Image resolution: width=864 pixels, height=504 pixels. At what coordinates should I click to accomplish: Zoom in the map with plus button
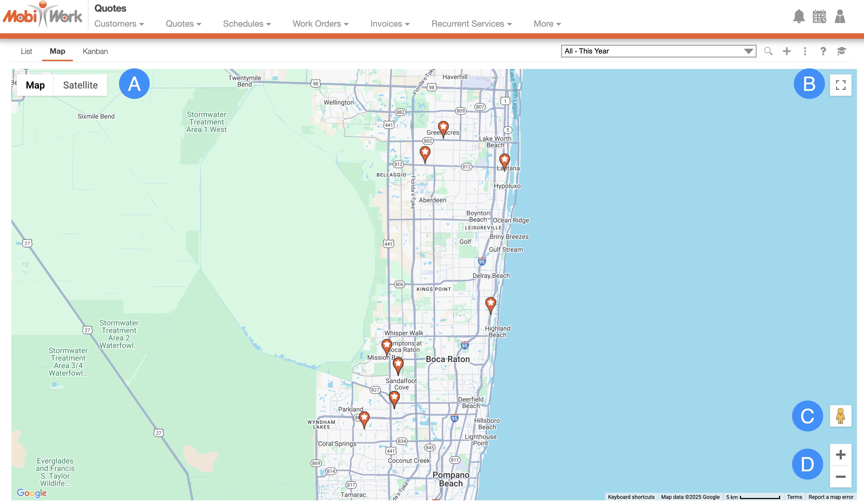840,455
